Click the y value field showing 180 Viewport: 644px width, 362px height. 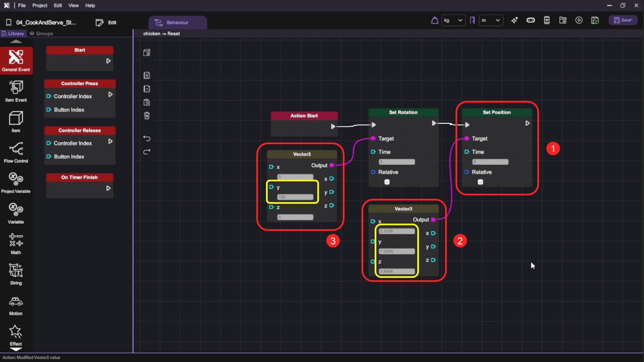tap(295, 197)
